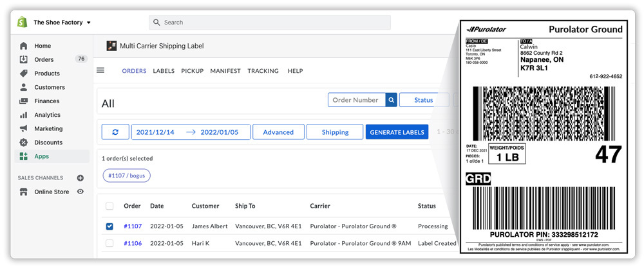644x269 pixels.
Task: Open order #1106 link
Action: click(133, 243)
